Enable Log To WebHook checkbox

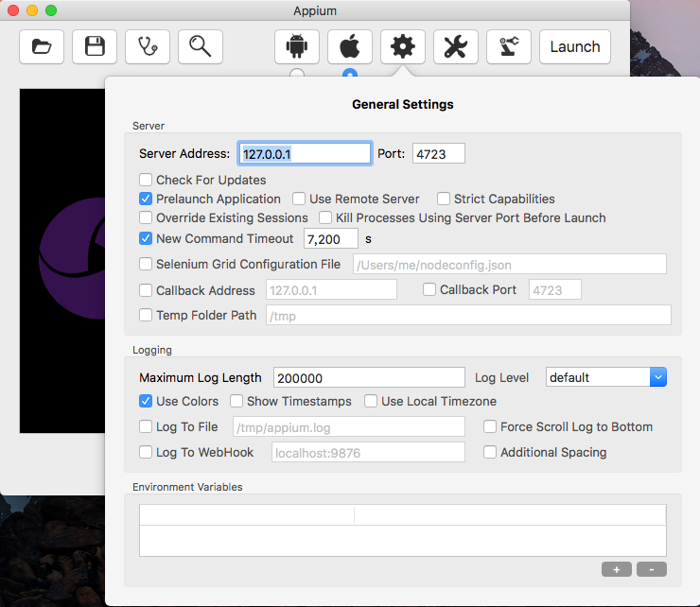click(146, 452)
